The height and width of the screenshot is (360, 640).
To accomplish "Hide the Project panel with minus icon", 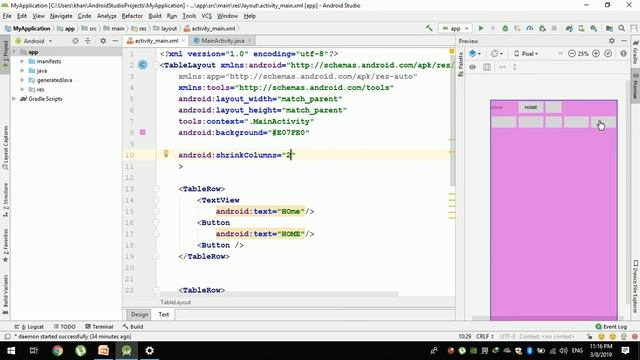I will (x=115, y=41).
